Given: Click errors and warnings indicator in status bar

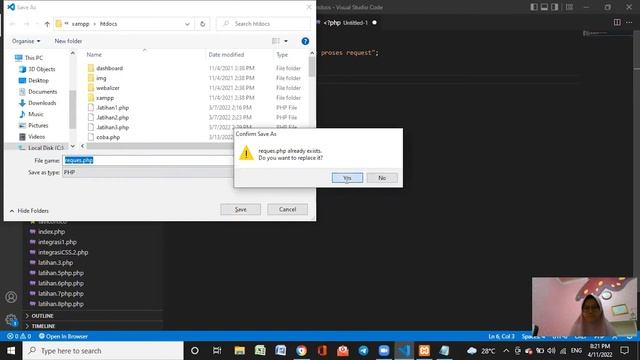Looking at the screenshot, I should (x=19, y=336).
